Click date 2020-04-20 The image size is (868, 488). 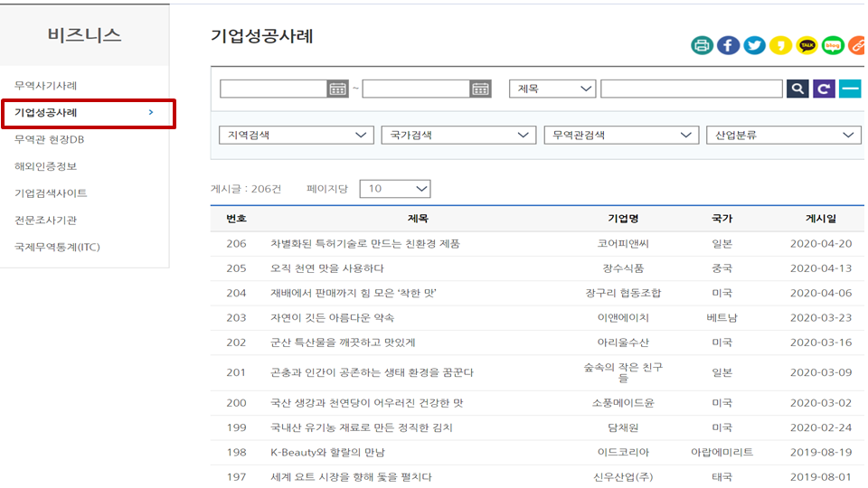821,243
